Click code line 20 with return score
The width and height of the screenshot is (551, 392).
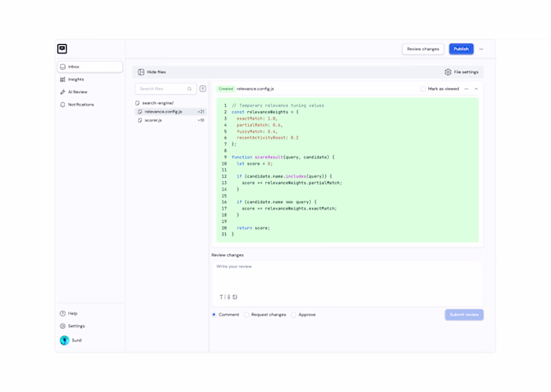tap(253, 228)
